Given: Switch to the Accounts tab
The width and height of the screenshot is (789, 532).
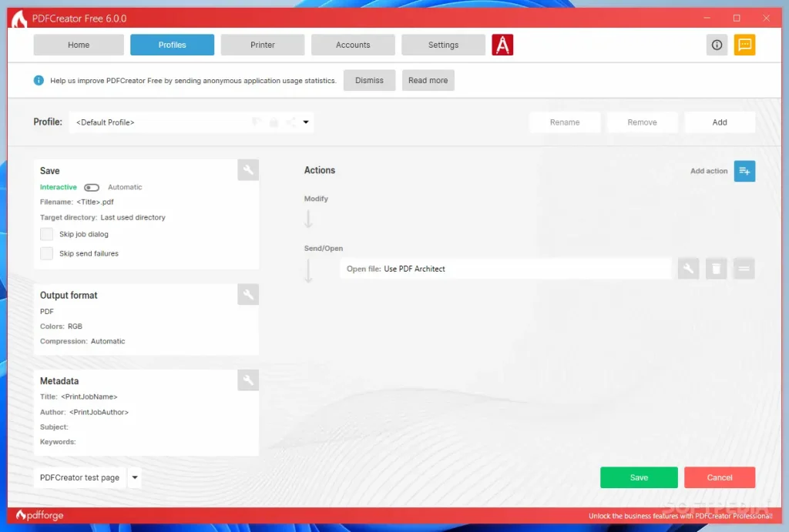Looking at the screenshot, I should point(353,45).
